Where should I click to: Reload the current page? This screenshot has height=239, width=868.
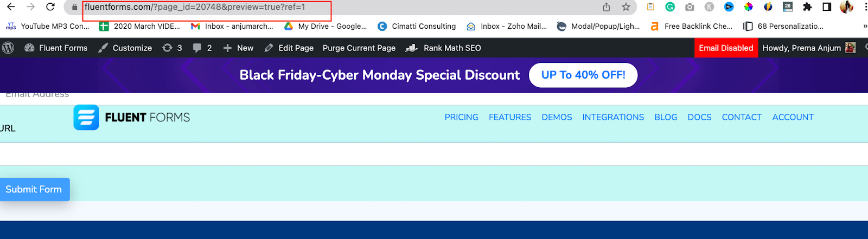tap(50, 7)
